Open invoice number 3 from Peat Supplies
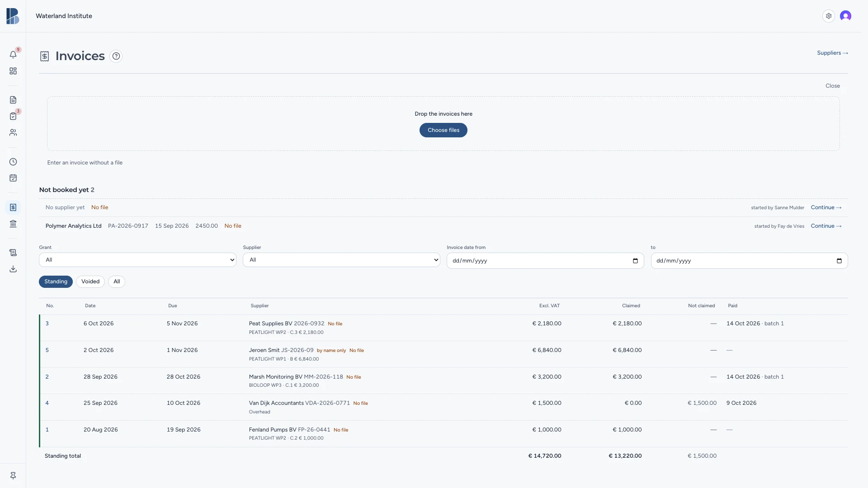This screenshot has height=488, width=868. (47, 324)
